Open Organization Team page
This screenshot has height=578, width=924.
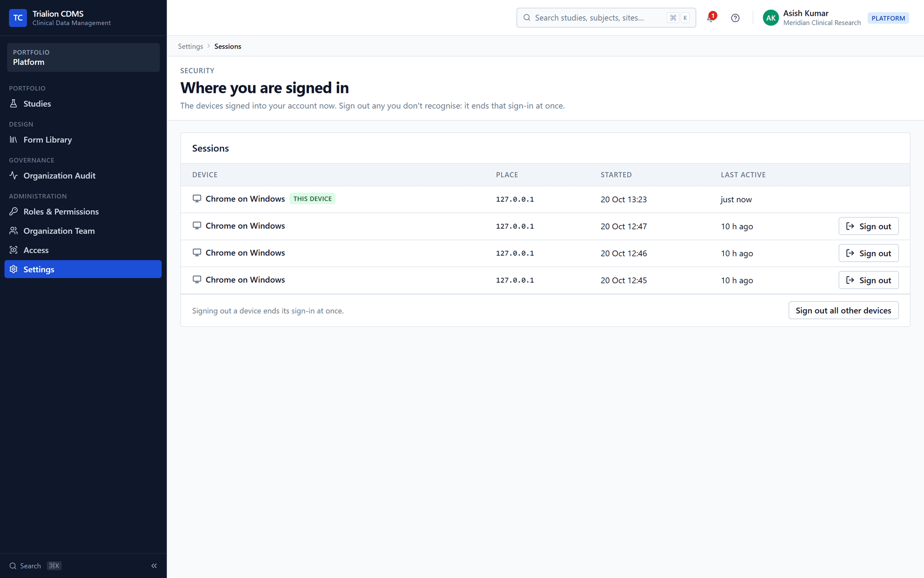coord(83,231)
